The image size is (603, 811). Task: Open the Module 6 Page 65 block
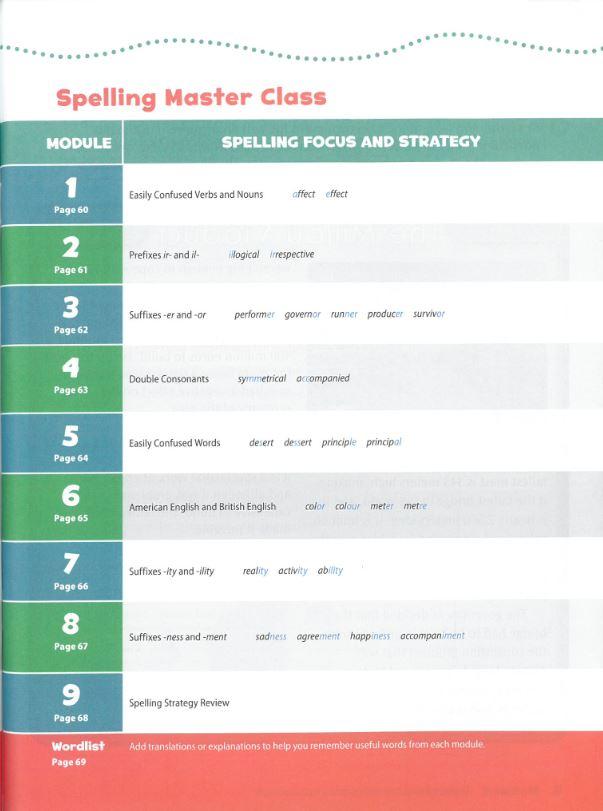coord(62,506)
